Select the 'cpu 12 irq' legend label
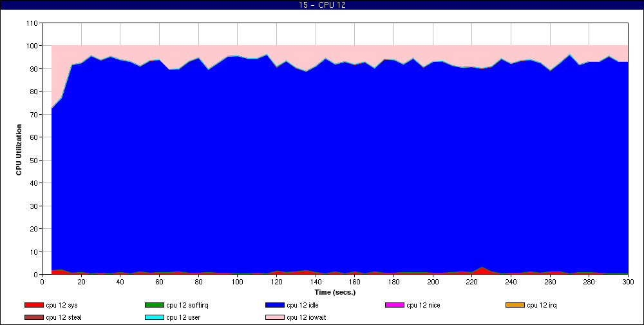 point(542,305)
